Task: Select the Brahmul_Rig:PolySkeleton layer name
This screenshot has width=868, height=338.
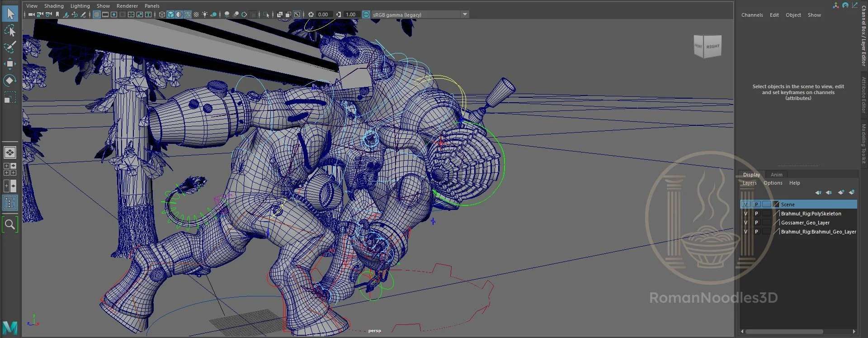Action: point(811,214)
